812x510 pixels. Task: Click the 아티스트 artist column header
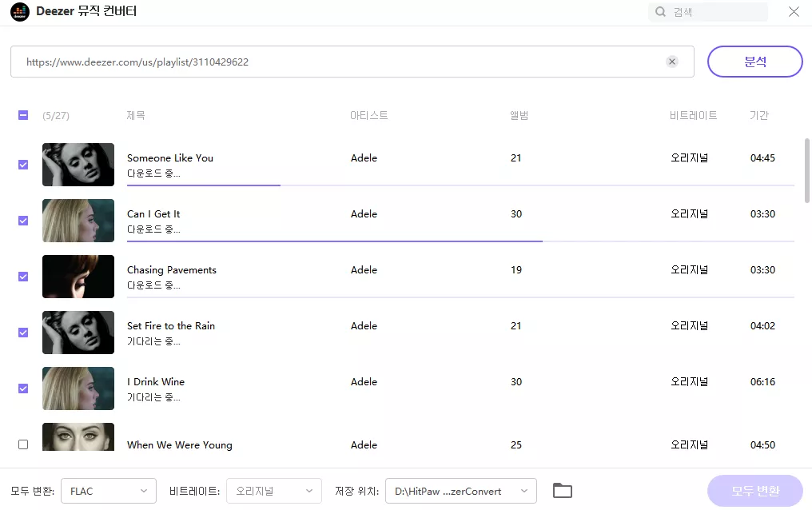[x=368, y=115]
